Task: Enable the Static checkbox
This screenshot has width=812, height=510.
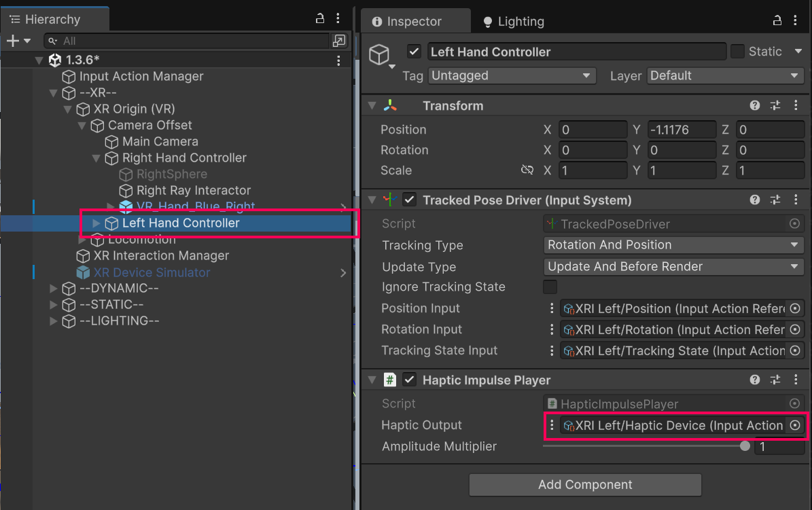Action: pos(737,52)
